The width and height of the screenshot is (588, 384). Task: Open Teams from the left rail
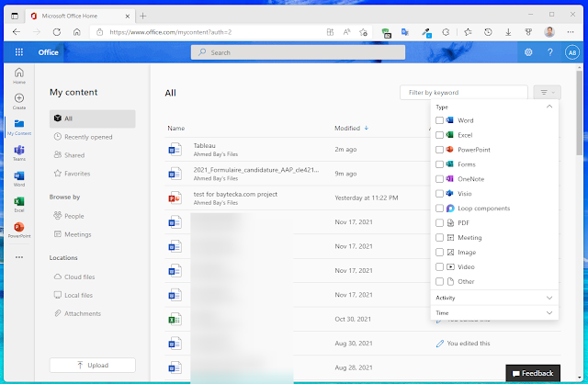(x=19, y=153)
